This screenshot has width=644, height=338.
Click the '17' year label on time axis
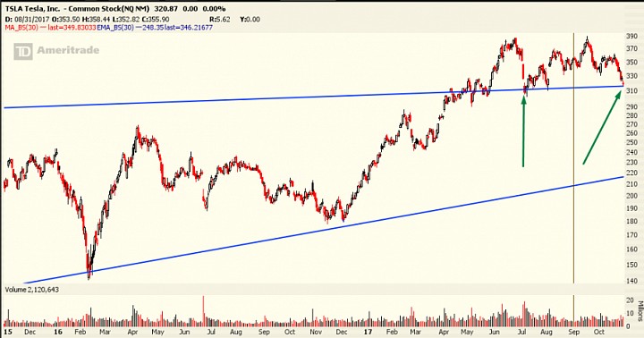pos(368,332)
